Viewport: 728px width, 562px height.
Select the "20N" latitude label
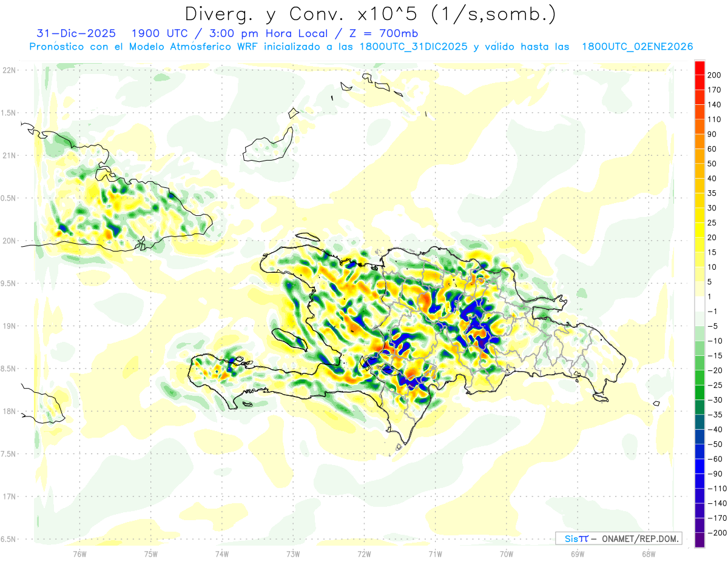tap(8, 241)
